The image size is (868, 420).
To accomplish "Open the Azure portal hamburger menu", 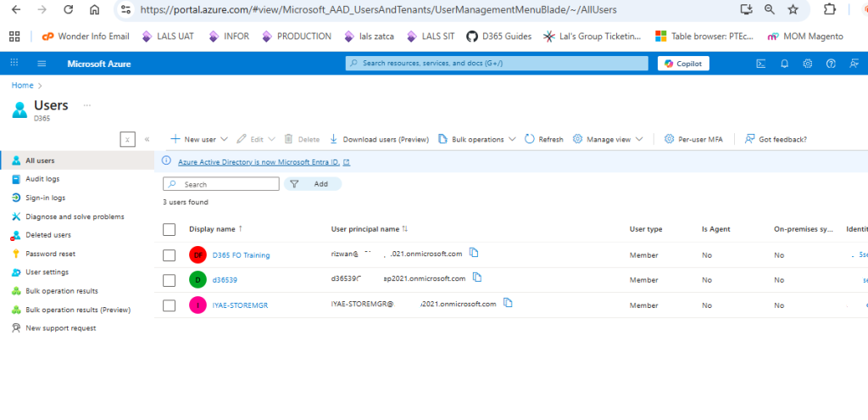I will 42,64.
